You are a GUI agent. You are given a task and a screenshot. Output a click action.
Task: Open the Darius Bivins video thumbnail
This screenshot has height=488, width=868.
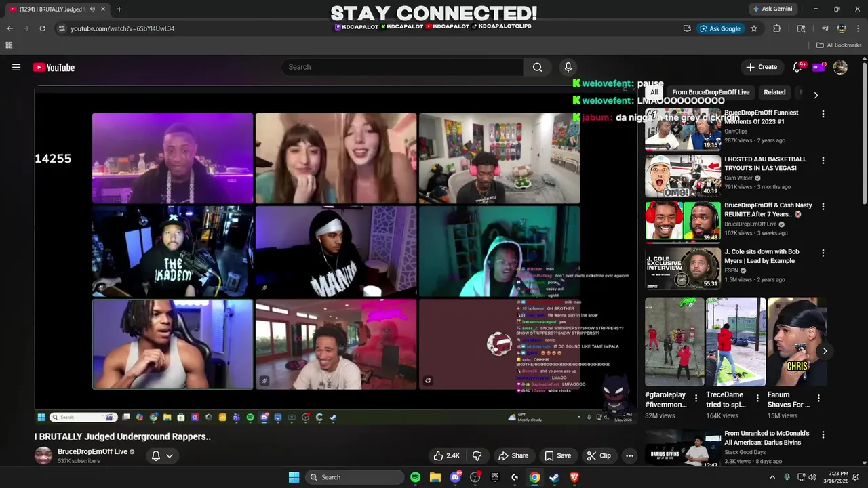point(683,449)
